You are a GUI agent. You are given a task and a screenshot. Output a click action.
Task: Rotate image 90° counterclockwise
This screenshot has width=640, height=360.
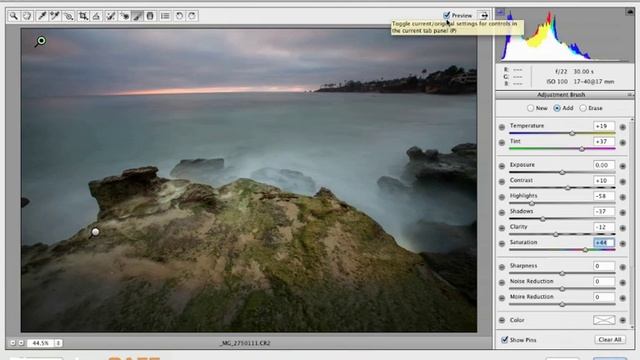[x=179, y=16]
